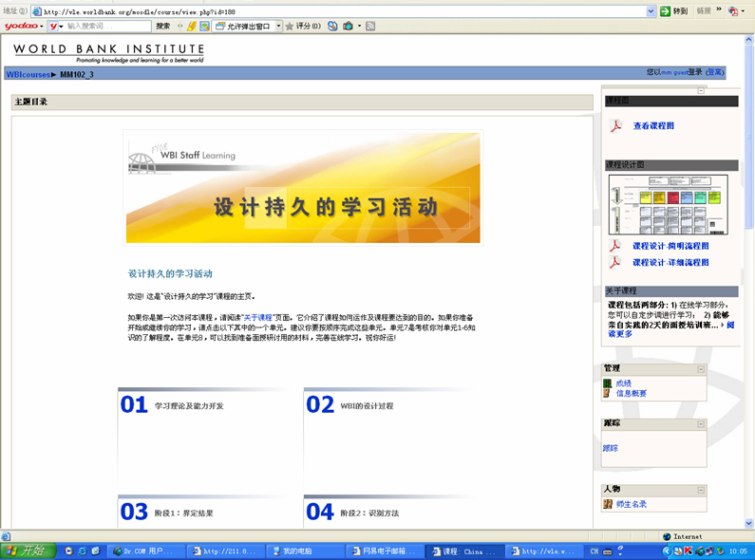Click the PDF icon beside 查看课程图
The width and height of the screenshot is (755, 560).
click(x=615, y=126)
